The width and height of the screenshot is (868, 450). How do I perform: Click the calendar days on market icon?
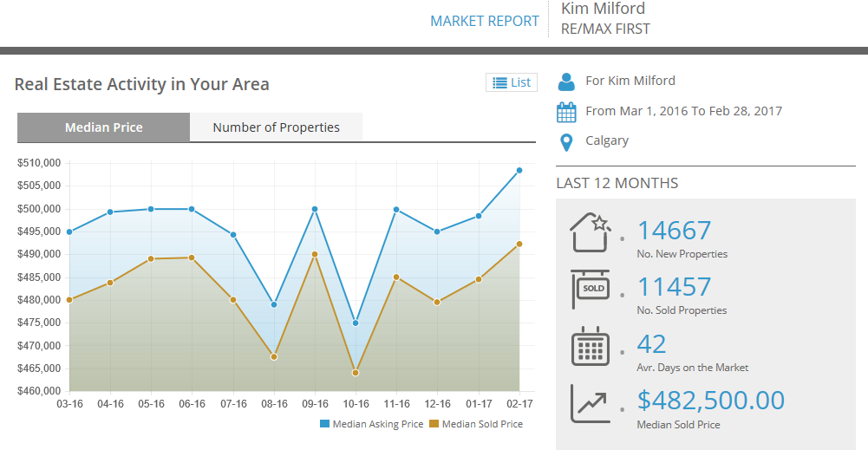coord(591,346)
